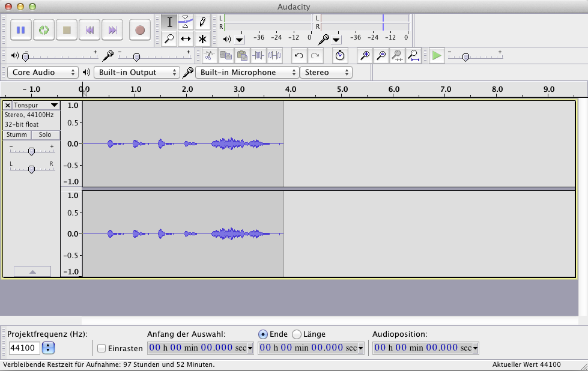Adjust the track gain slider
The image size is (588, 371).
coord(32,151)
